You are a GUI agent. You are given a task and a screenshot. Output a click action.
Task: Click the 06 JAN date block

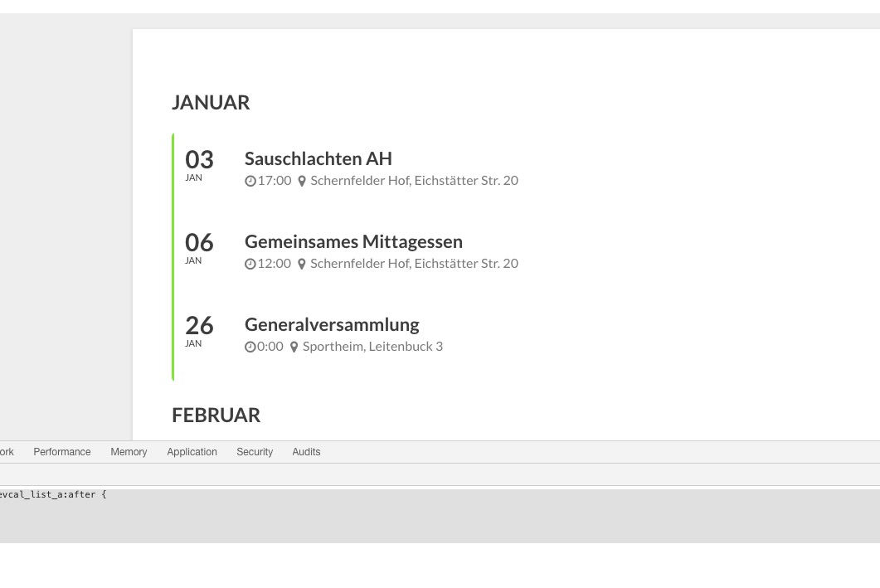(x=199, y=248)
